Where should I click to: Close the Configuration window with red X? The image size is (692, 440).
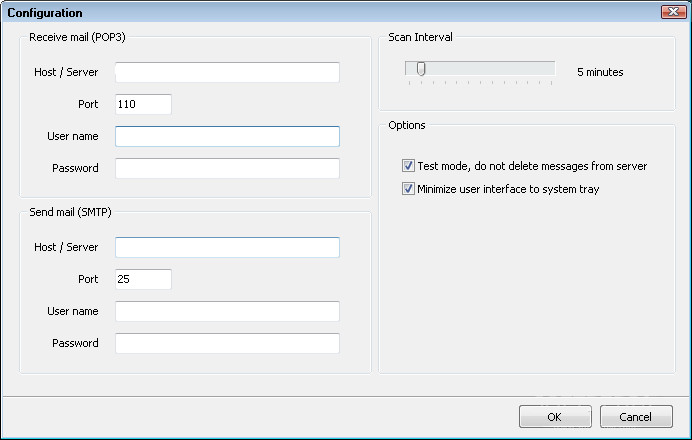point(673,11)
